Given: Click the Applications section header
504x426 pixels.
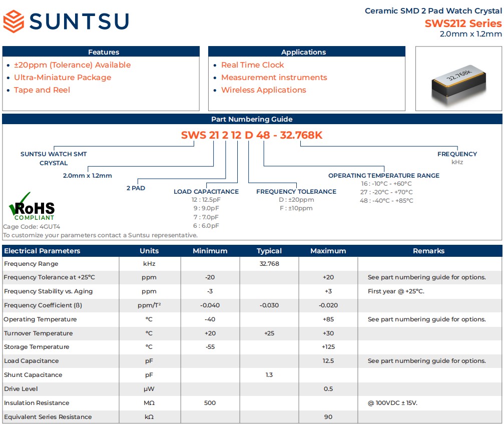Looking at the screenshot, I should pos(307,52).
